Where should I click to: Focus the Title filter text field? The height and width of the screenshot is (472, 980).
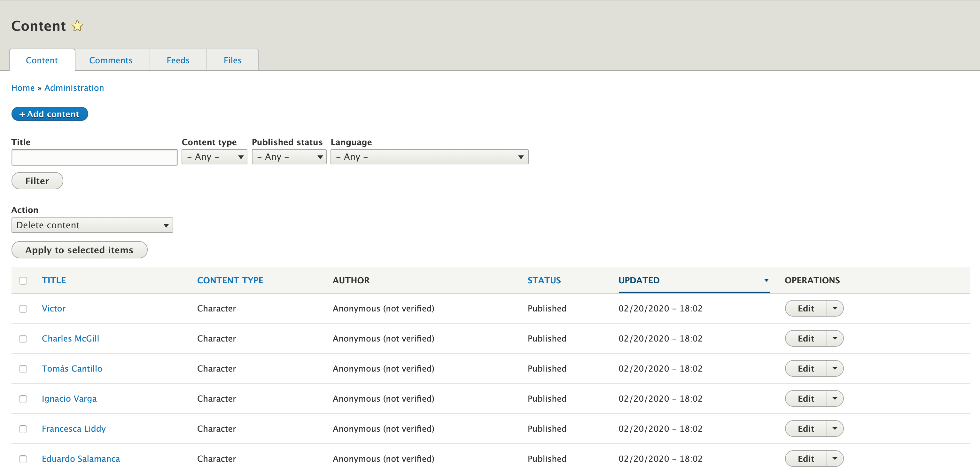94,157
